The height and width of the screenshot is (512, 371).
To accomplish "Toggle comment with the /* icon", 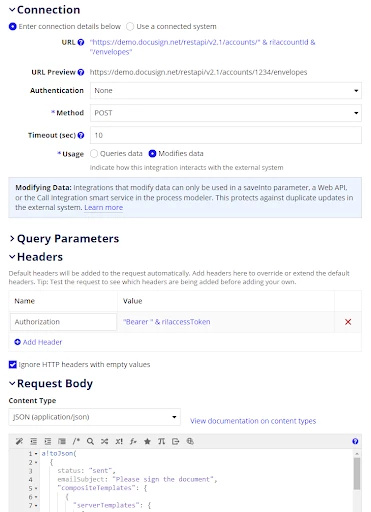I will (x=76, y=441).
